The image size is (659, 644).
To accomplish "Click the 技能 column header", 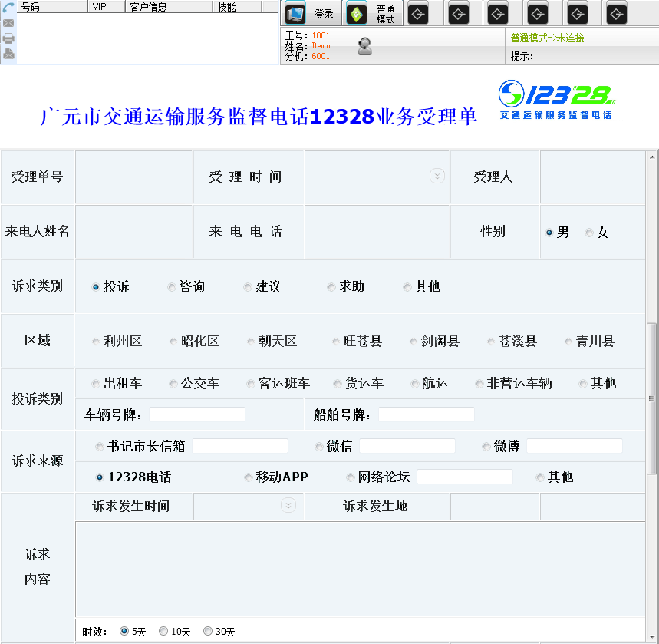I will pos(237,6).
